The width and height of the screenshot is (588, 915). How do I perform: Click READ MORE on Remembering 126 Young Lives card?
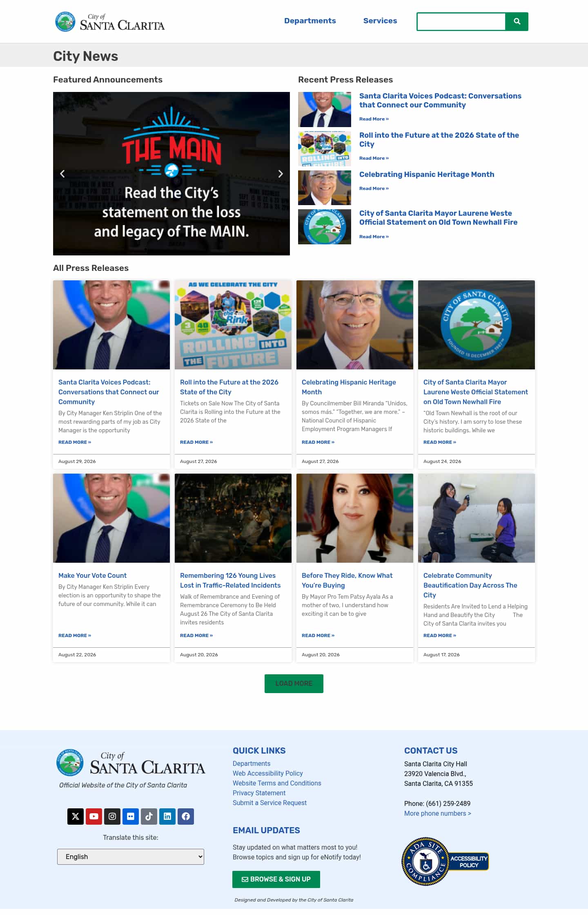point(196,635)
